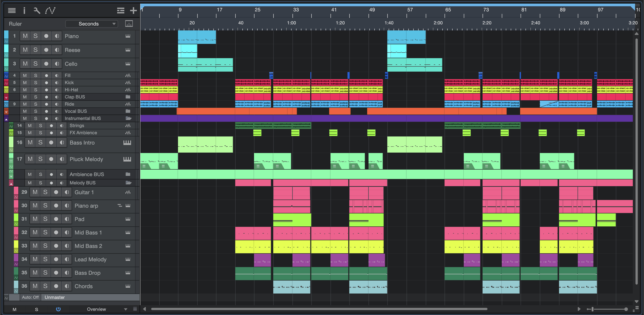Solo the Bass Drop track

[45, 273]
